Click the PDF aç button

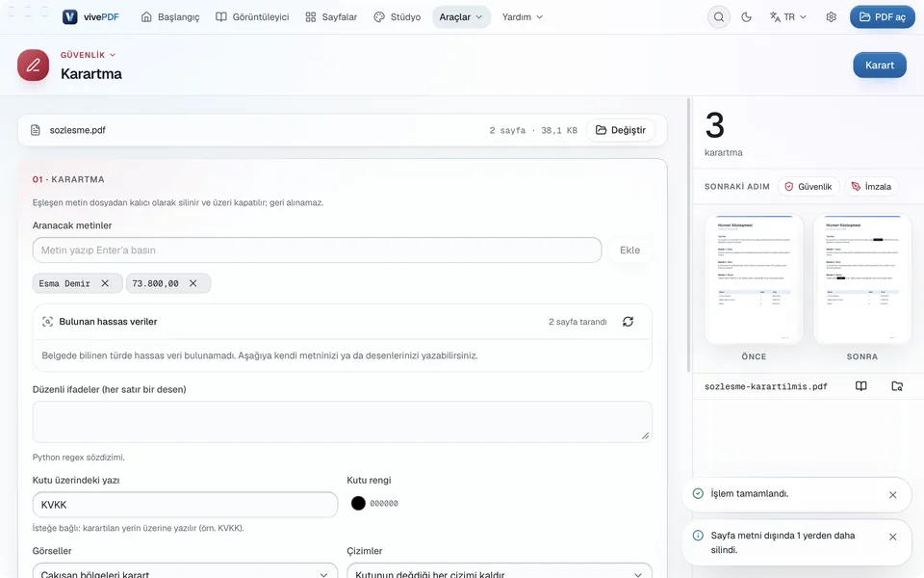pos(883,17)
